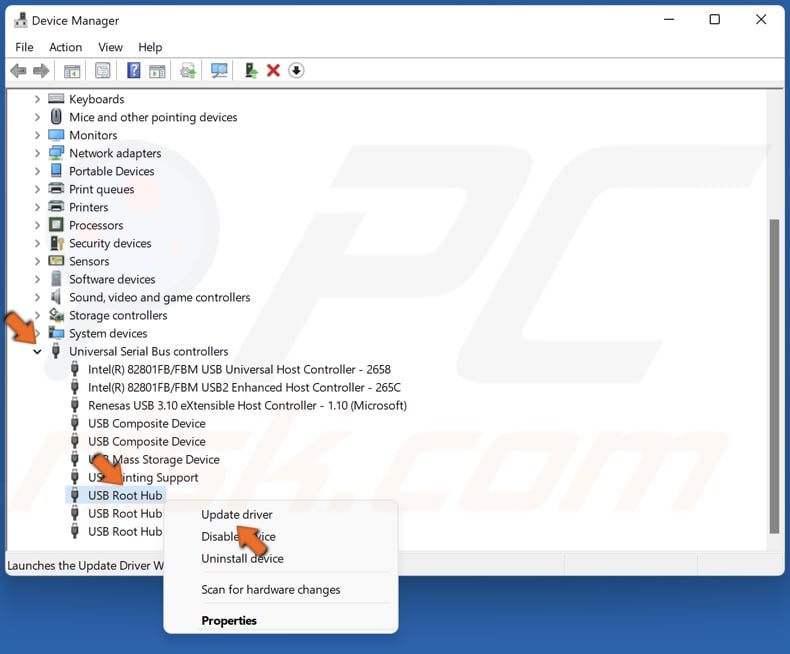
Task: Select the last USB Root Hub entry
Action: 125,532
